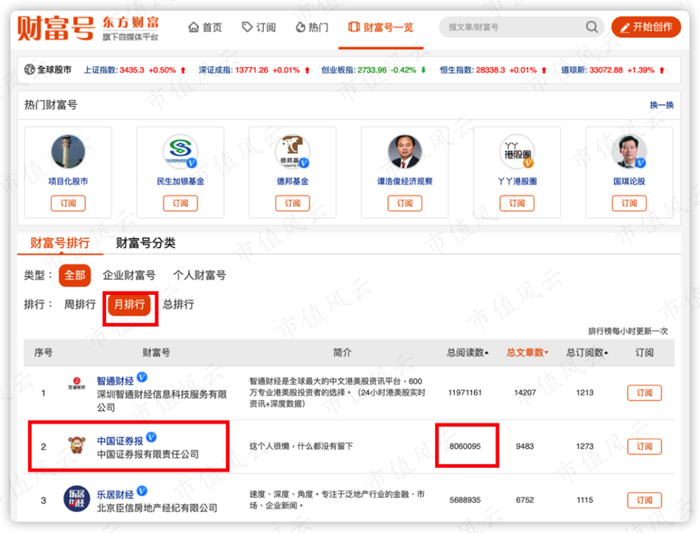Subscribe to 中国证券报 in ranking row

pyautogui.click(x=644, y=446)
